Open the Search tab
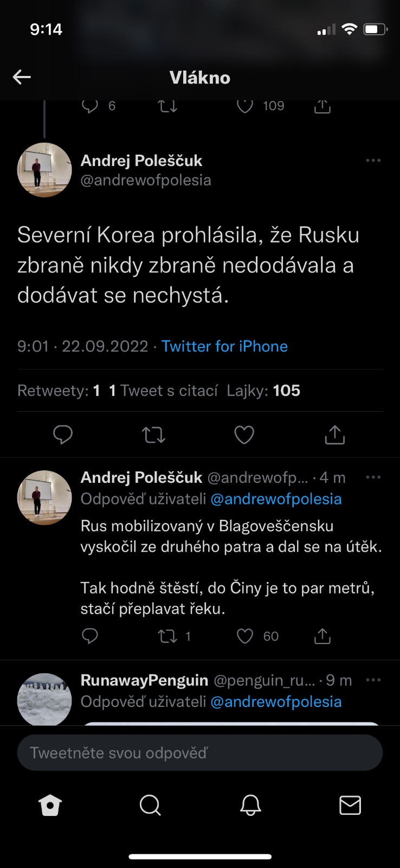This screenshot has width=400, height=868. [150, 806]
